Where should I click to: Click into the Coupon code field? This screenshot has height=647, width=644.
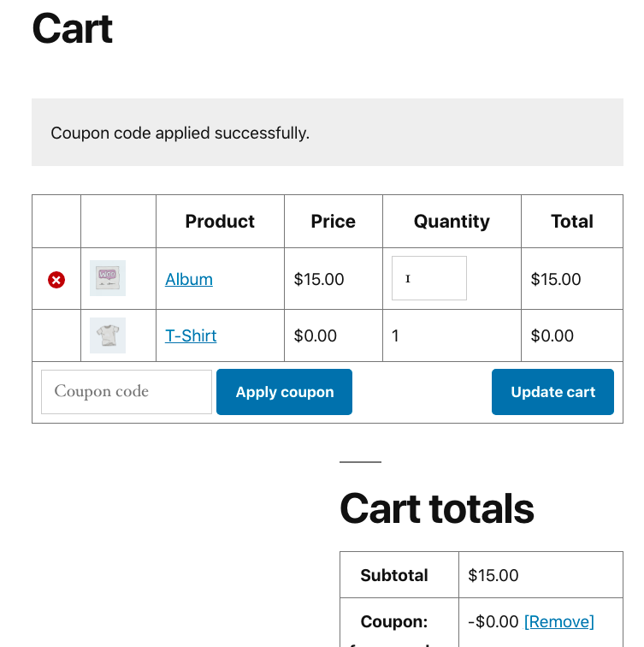point(127,392)
